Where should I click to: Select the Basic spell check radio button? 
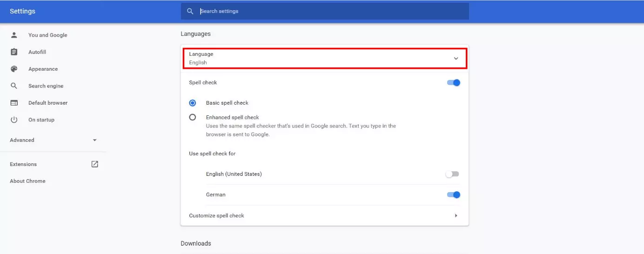pyautogui.click(x=193, y=103)
